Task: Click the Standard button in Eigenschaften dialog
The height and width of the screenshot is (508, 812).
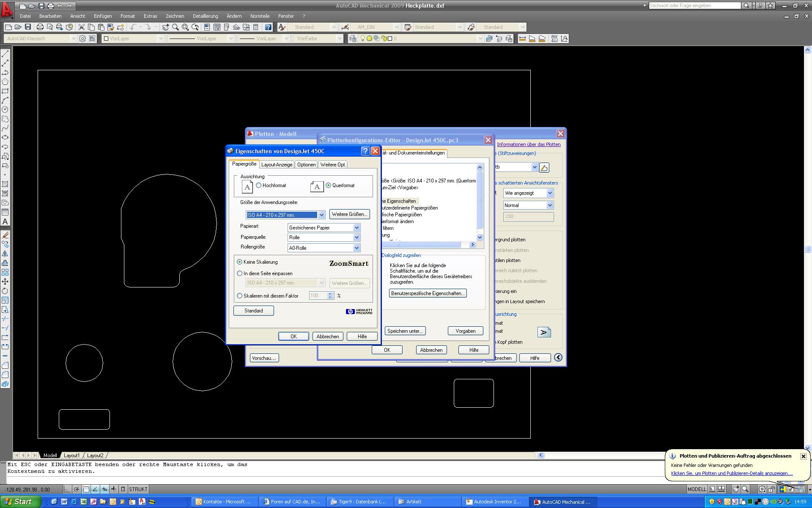Action: click(254, 311)
